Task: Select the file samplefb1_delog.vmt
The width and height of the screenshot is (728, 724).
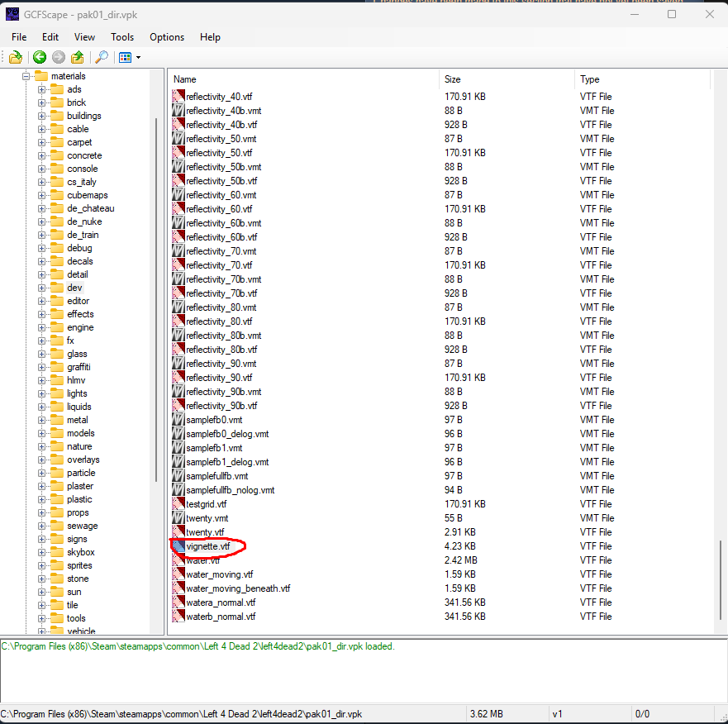Action: click(x=227, y=462)
